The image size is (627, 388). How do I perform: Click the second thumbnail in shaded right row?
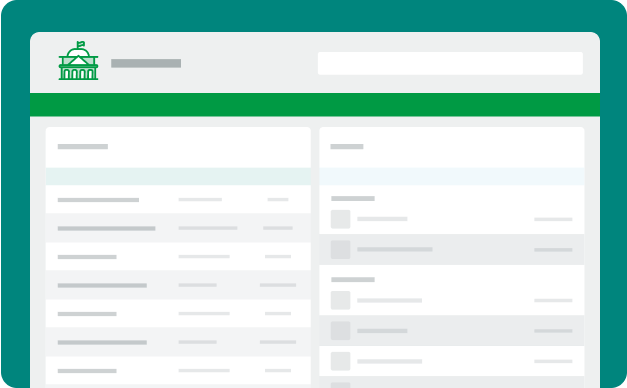340,250
